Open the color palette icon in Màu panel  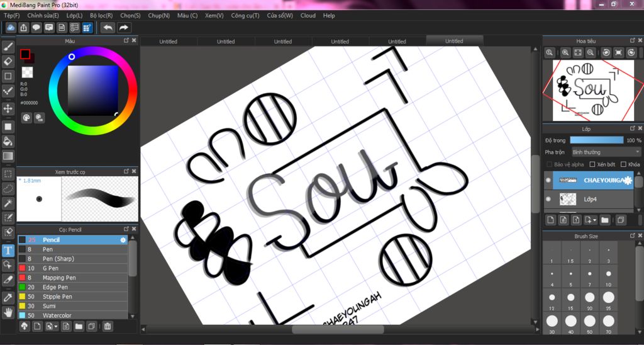[26, 118]
